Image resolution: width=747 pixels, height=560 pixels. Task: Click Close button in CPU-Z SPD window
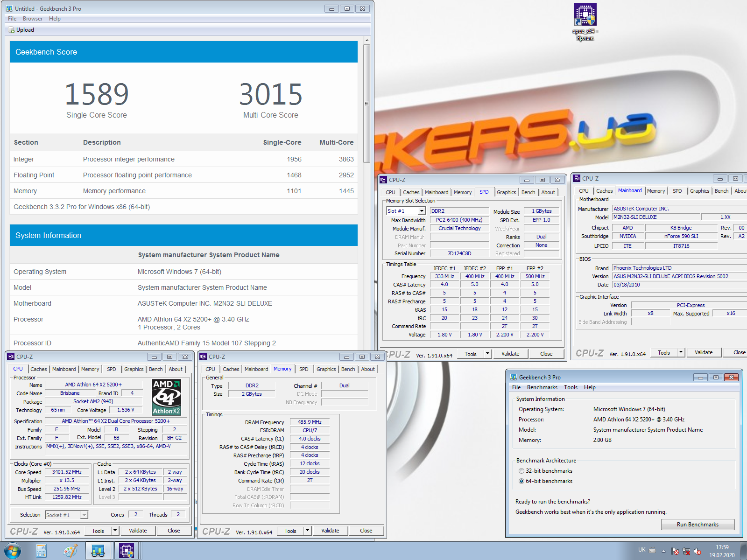[x=546, y=354]
